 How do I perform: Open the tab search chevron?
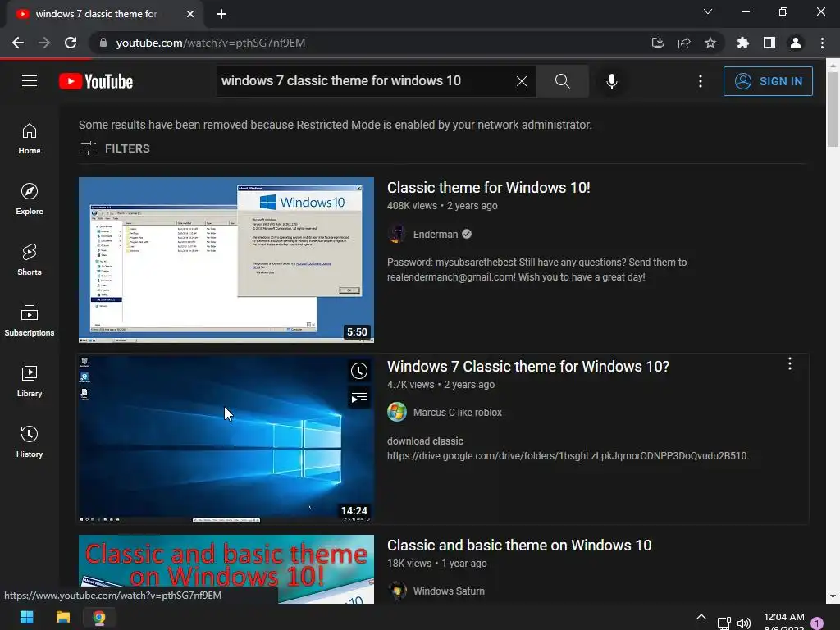(708, 11)
